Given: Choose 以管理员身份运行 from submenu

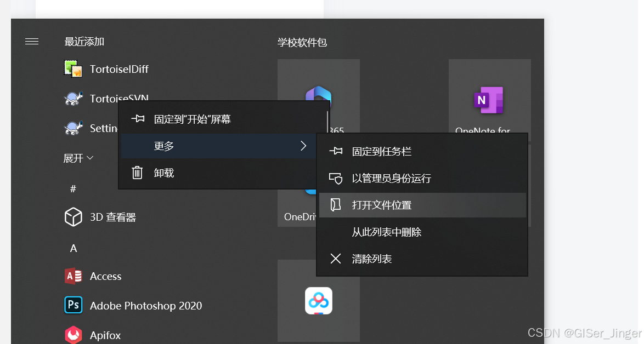Looking at the screenshot, I should 422,179.
